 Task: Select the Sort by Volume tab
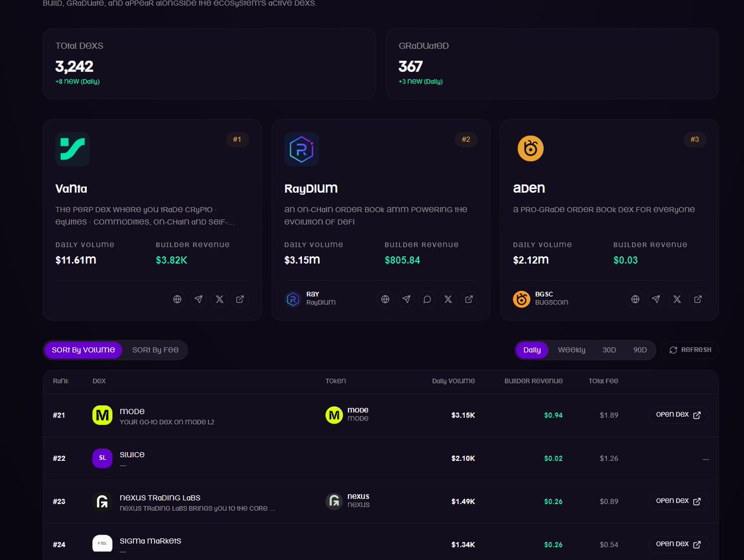(83, 350)
